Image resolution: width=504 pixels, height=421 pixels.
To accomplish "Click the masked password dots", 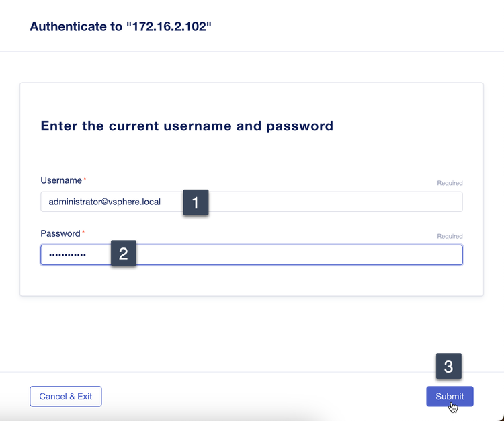I will (67, 256).
